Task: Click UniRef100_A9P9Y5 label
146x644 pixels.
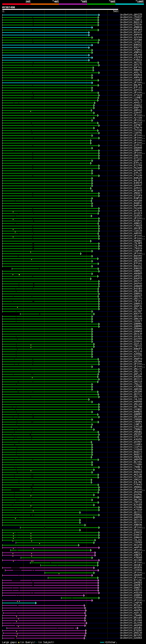Action: 131,35
